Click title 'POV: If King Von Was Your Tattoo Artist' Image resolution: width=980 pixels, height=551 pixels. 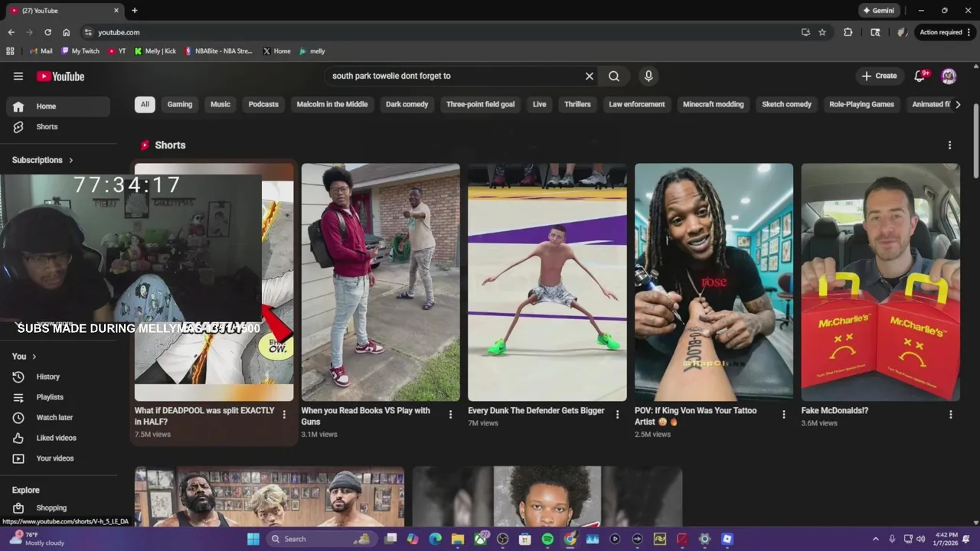(695, 416)
